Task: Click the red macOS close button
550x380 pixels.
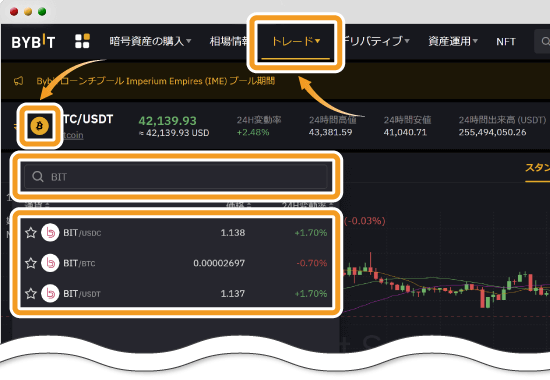Action: click(14, 12)
